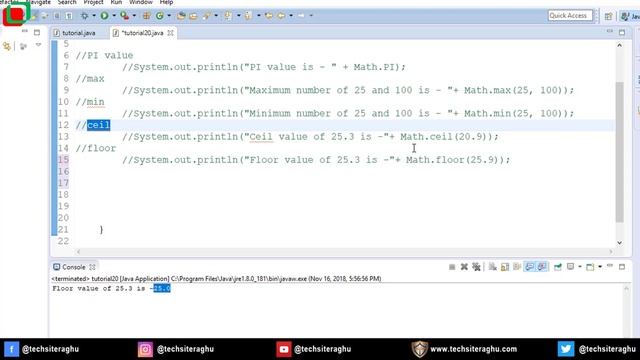This screenshot has width=640, height=360.
Task: Open the Window menu
Action: point(141,2)
